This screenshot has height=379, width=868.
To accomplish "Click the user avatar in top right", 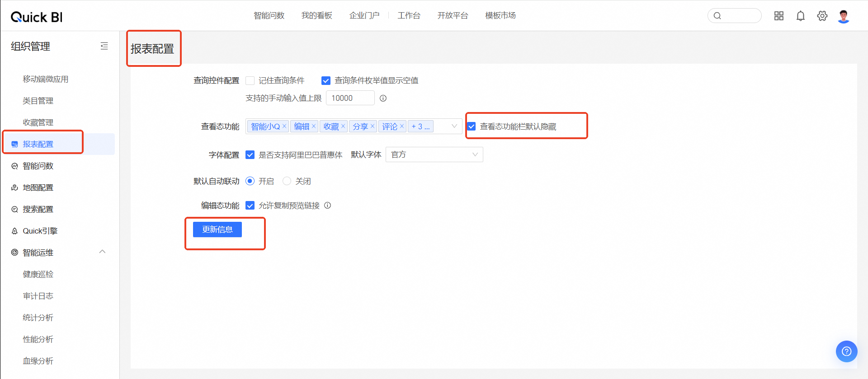I will click(x=843, y=16).
